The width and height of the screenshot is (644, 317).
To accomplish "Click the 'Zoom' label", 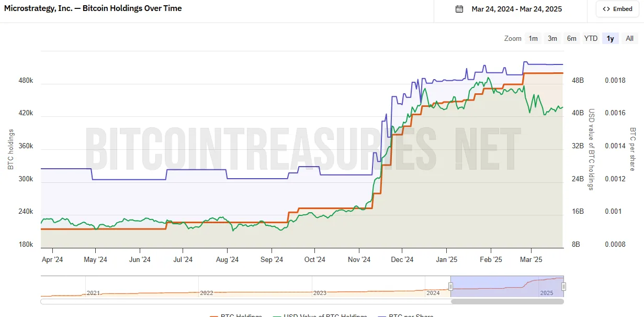I will [513, 38].
